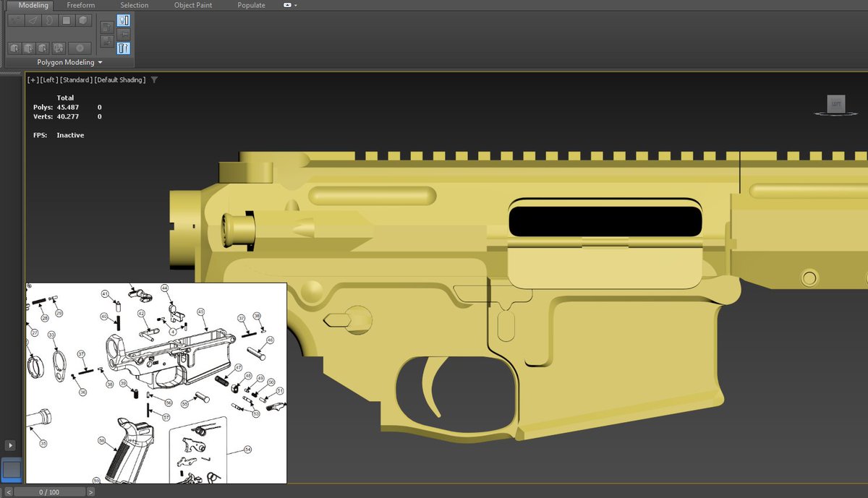Click upper modifier stack icon in ribbon
Image resolution: width=868 pixels, height=498 pixels.
106,27
